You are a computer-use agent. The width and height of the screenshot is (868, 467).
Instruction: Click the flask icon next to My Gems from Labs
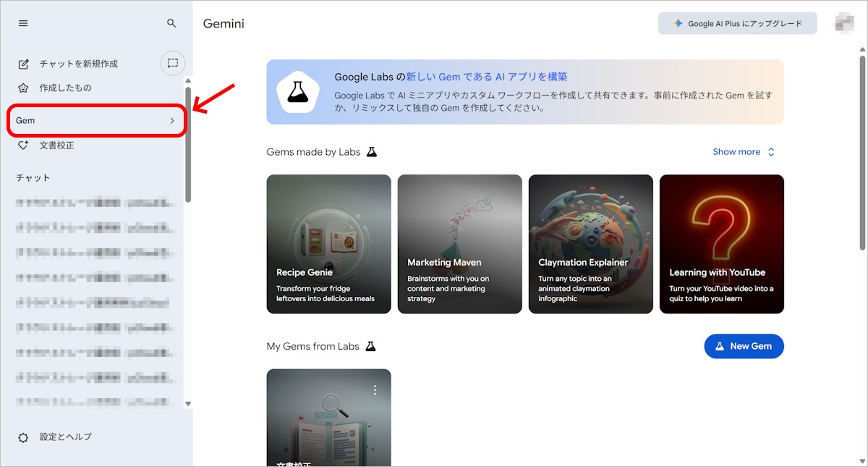tap(371, 345)
